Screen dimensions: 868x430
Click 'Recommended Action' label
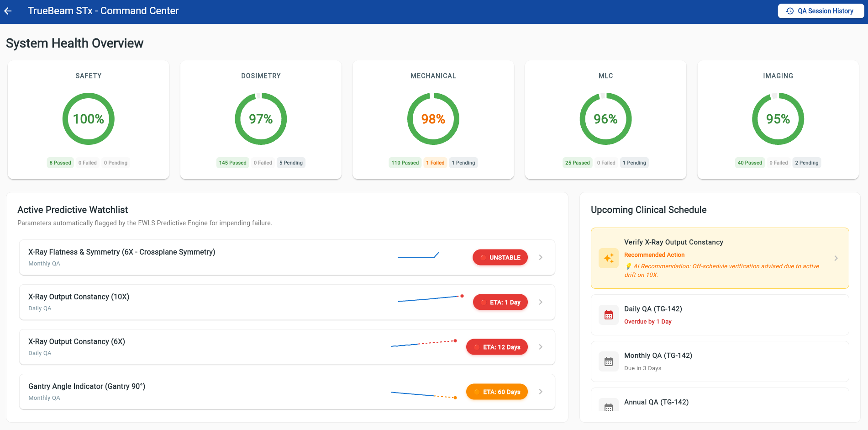pos(654,255)
